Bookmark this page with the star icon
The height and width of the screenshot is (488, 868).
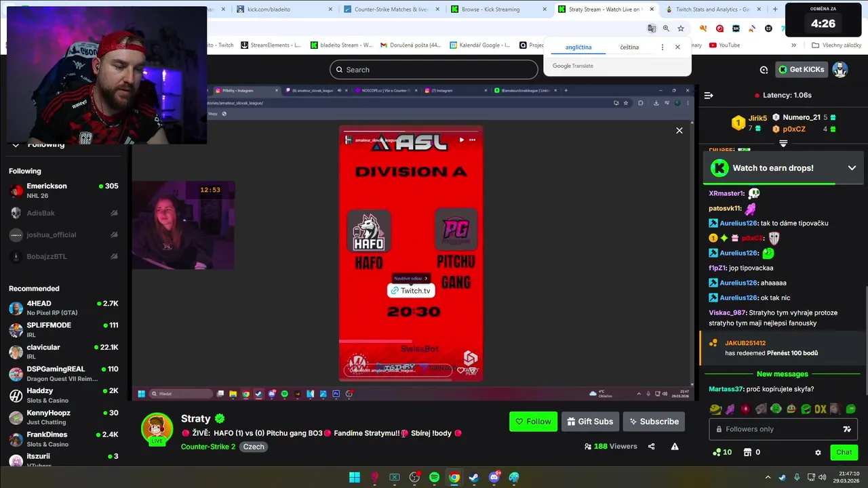[x=681, y=28]
